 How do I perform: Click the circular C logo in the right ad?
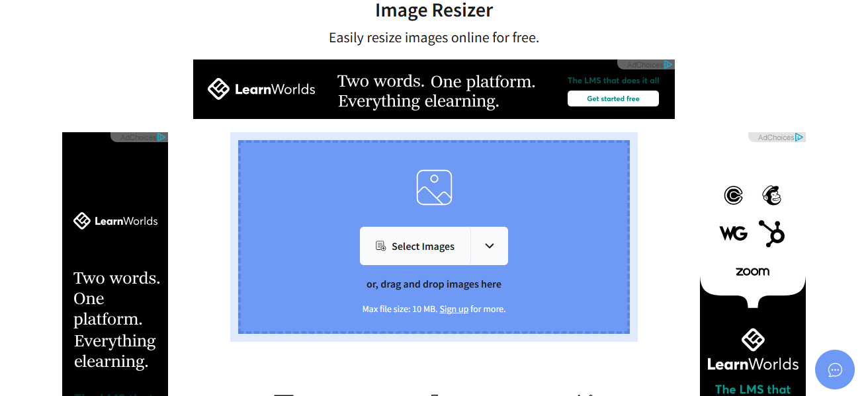[x=733, y=195]
